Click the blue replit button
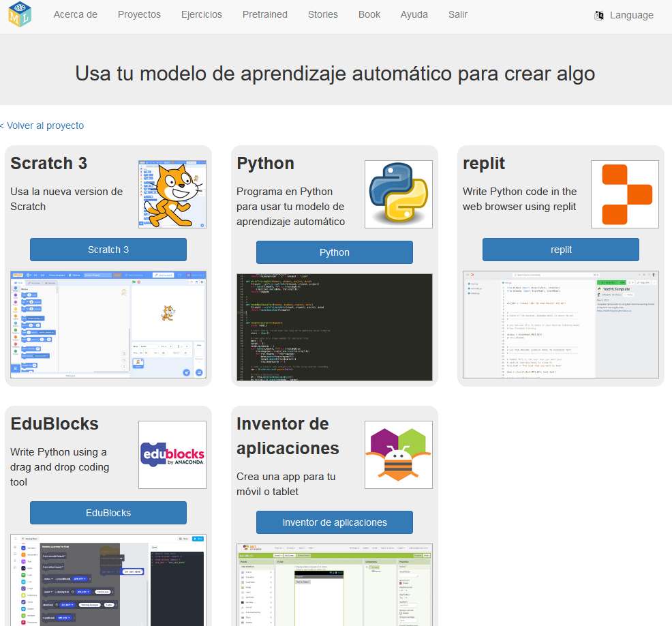Viewport: 672px width, 626px height. point(561,250)
